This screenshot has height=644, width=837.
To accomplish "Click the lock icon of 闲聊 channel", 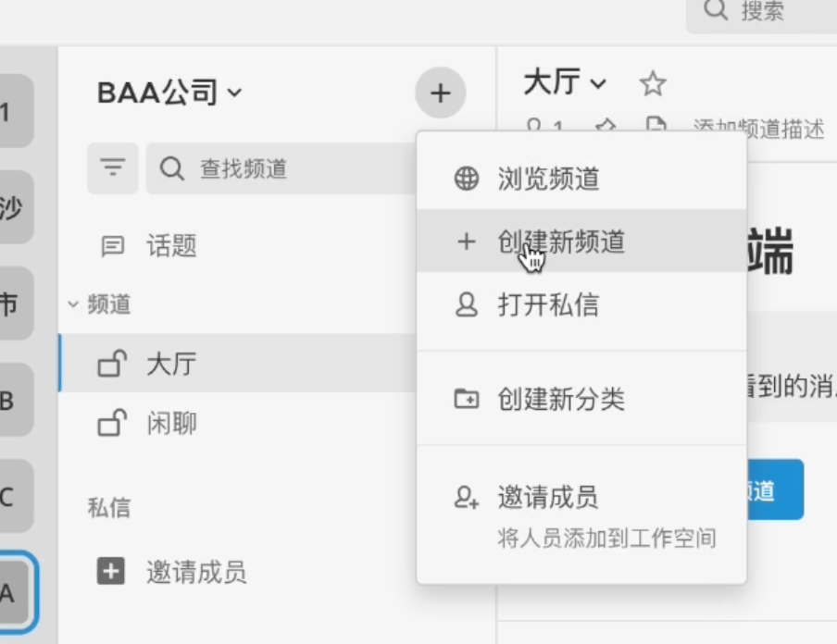I will click(x=112, y=424).
